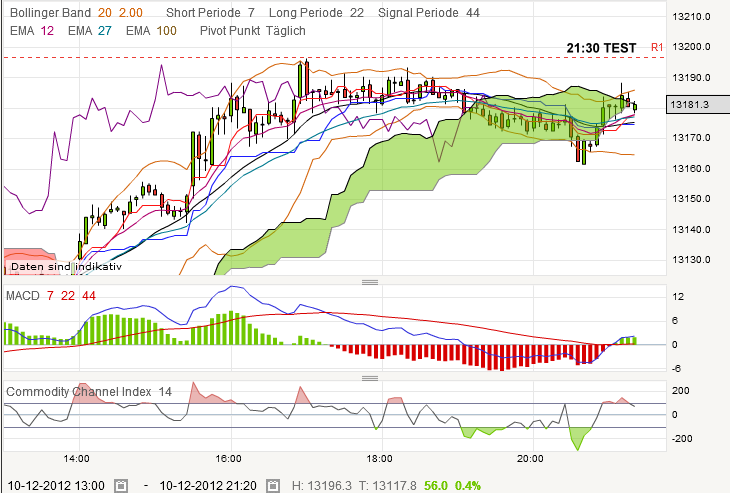Click the CCI axis value 200
Image resolution: width=730 pixels, height=493 pixels.
tap(680, 391)
